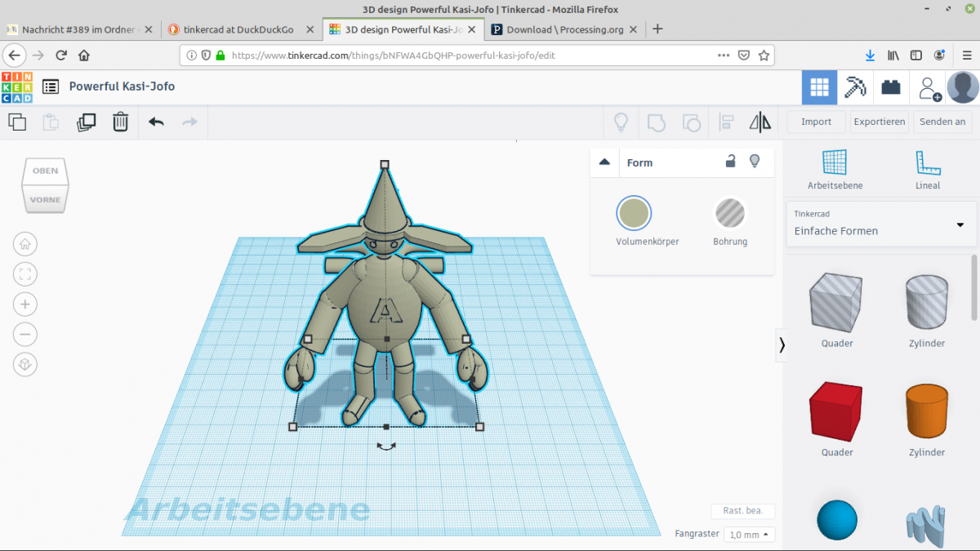Click the Tinkercad logo
Viewport: 980px width, 551px height.
pos(17,87)
